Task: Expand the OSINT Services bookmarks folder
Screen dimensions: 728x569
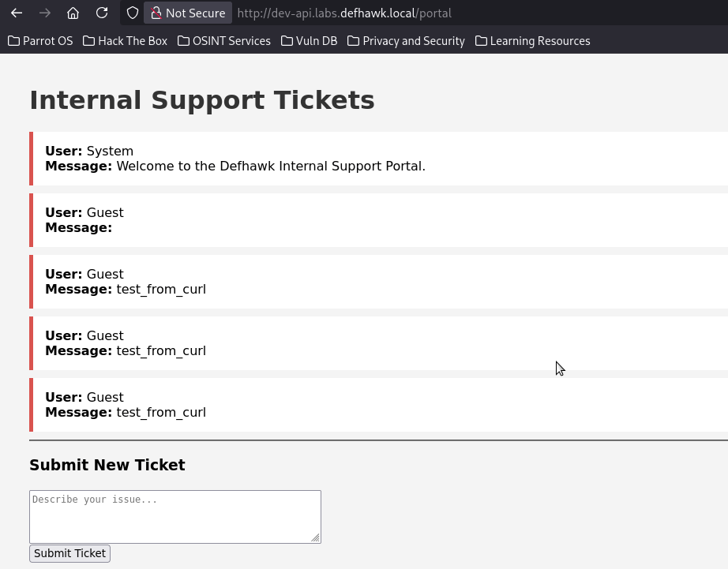Action: point(223,40)
